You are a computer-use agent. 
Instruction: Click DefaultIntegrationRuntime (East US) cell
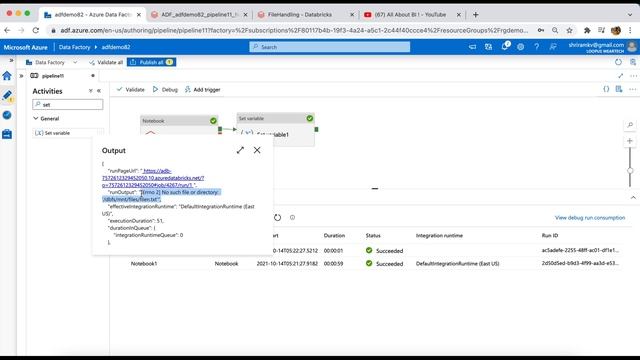tap(458, 264)
